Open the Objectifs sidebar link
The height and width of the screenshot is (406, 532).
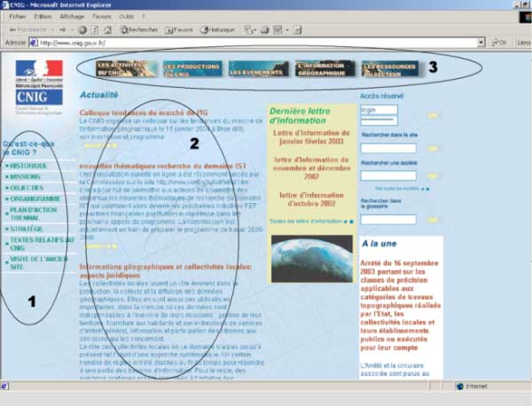[x=27, y=188]
